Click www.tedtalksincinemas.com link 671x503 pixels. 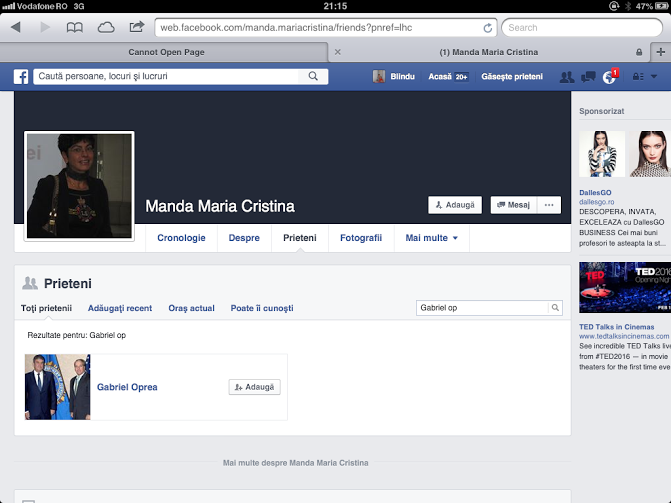pyautogui.click(x=624, y=336)
